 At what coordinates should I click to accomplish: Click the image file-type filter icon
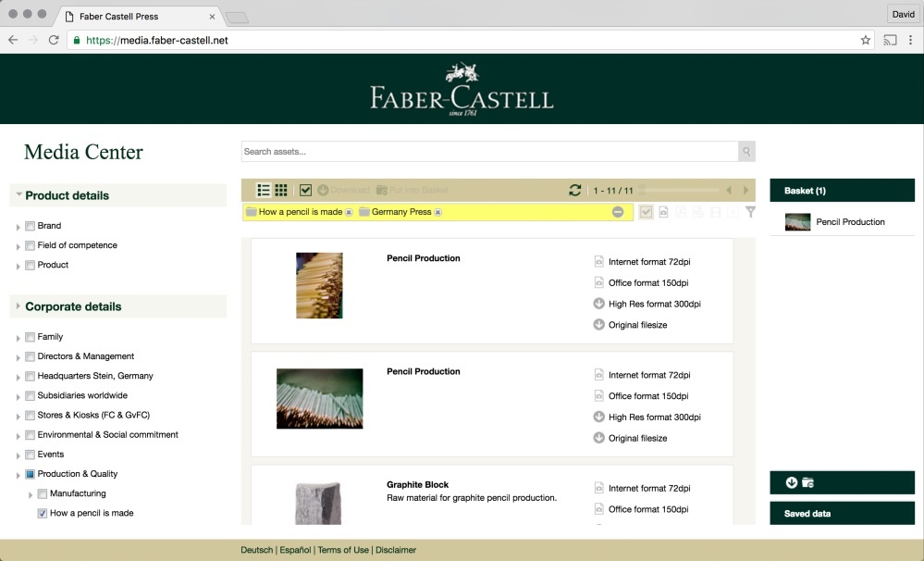click(x=663, y=212)
